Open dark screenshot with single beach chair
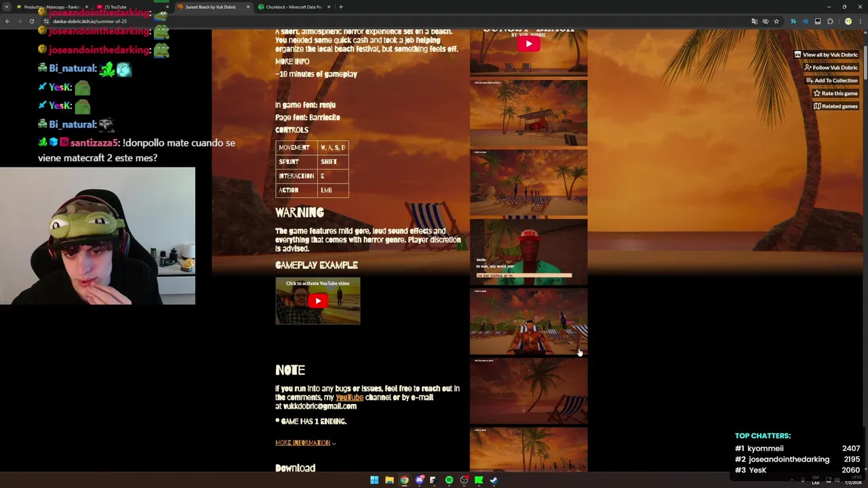 pos(528,391)
